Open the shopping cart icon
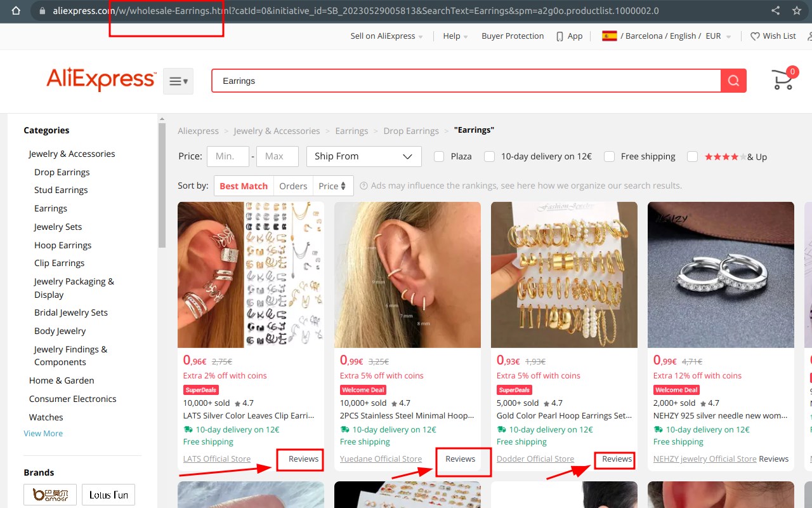This screenshot has height=508, width=812. click(783, 79)
